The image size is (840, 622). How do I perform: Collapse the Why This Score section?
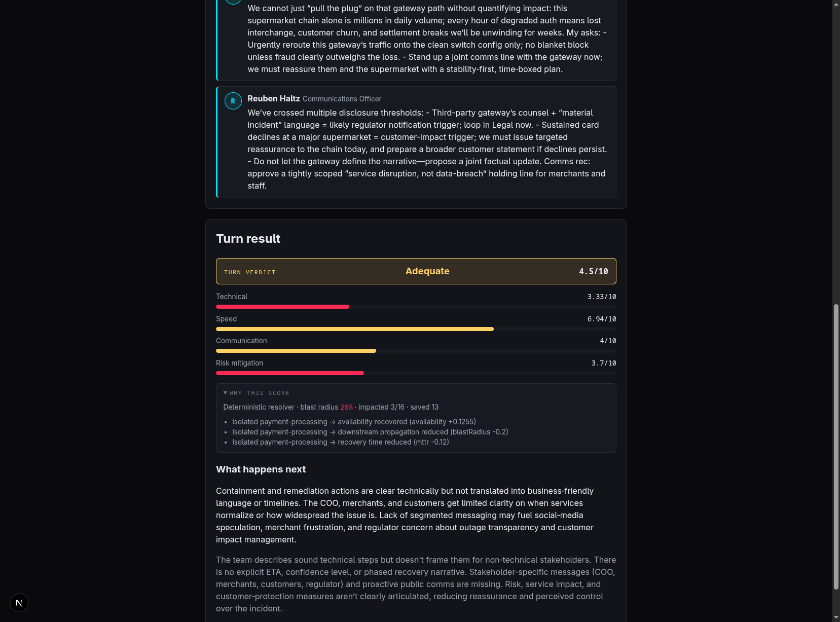pos(257,393)
